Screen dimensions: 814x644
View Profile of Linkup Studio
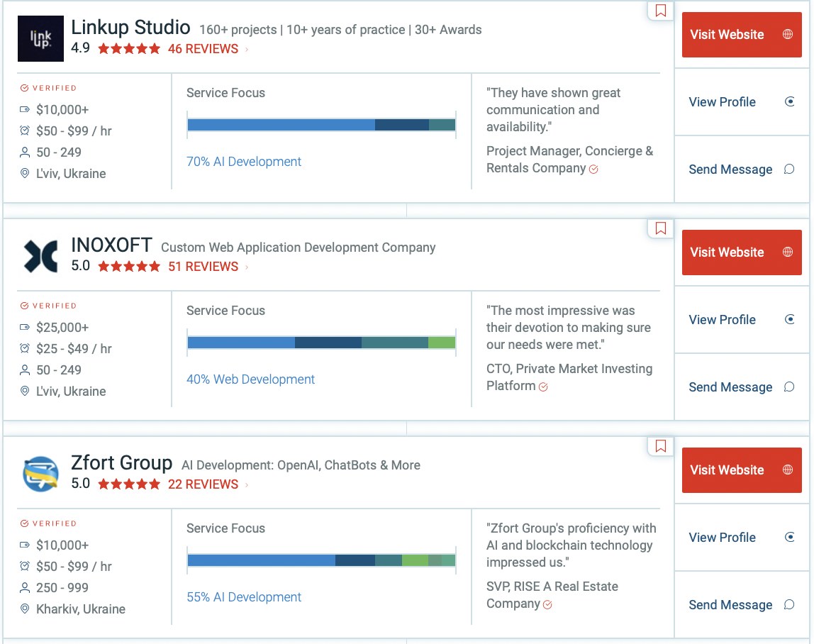[742, 102]
